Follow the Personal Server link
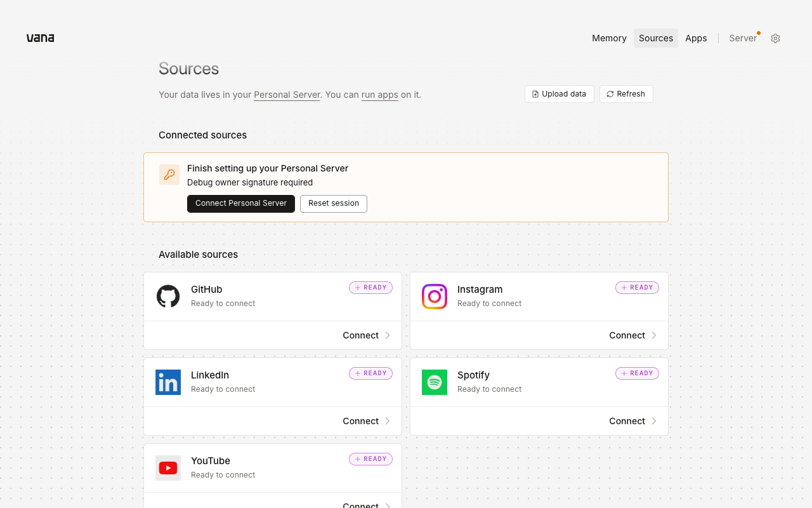This screenshot has height=508, width=812. pos(287,95)
